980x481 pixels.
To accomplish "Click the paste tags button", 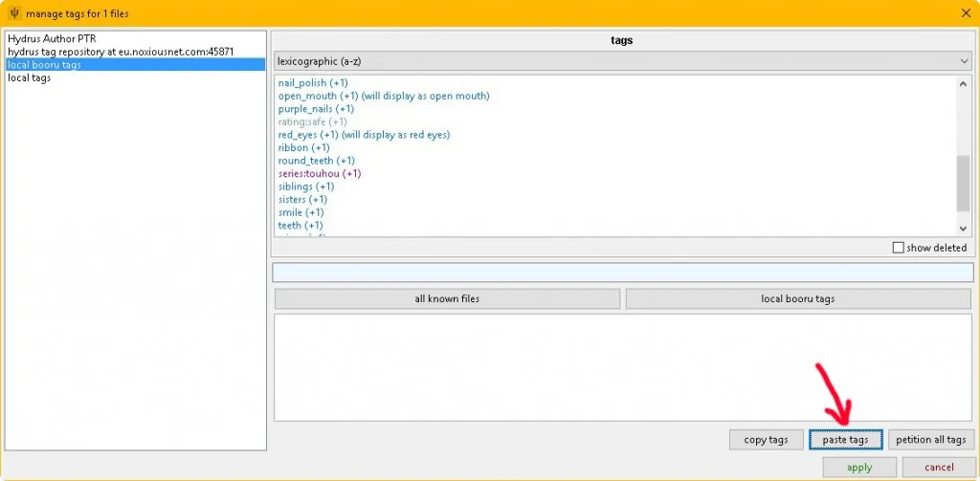I will point(845,440).
